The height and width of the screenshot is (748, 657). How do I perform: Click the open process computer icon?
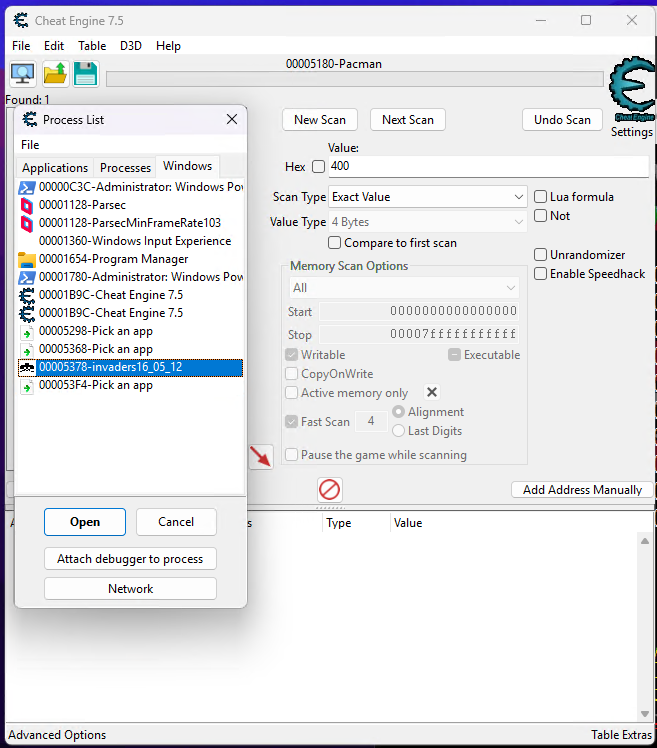click(23, 74)
